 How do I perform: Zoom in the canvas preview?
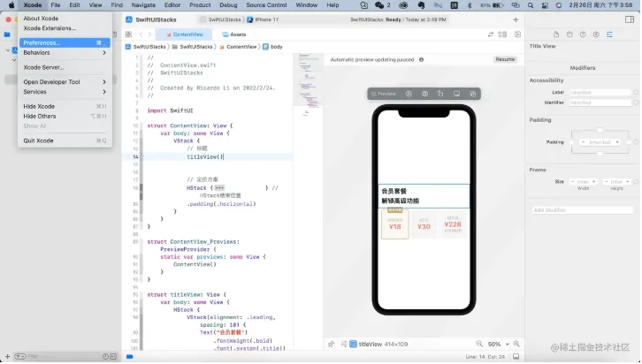point(516,345)
